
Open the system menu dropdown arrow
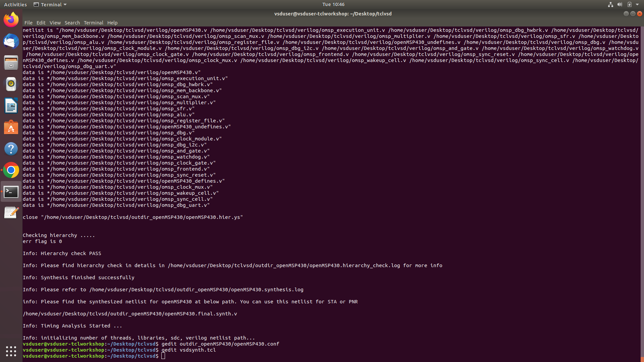coord(638,4)
